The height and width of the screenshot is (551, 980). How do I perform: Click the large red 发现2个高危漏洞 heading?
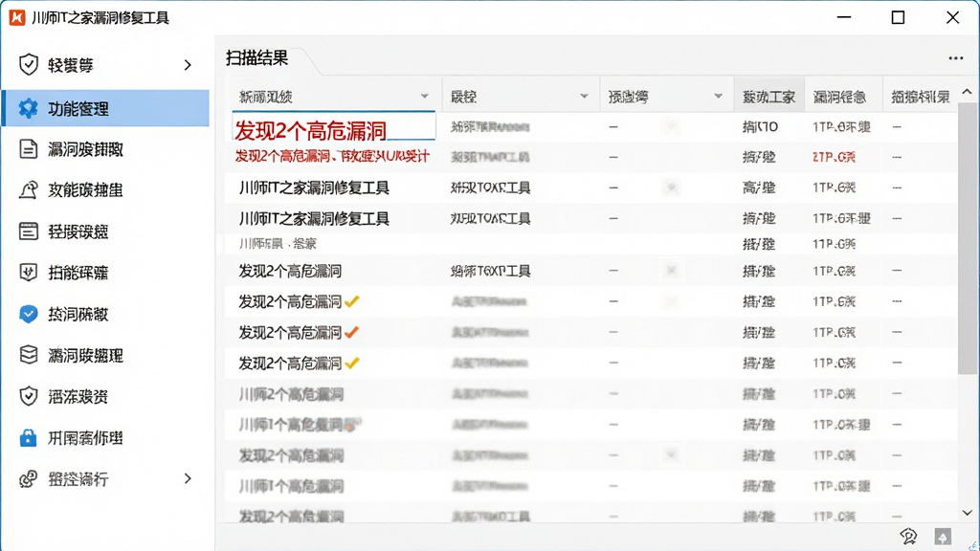coord(311,130)
